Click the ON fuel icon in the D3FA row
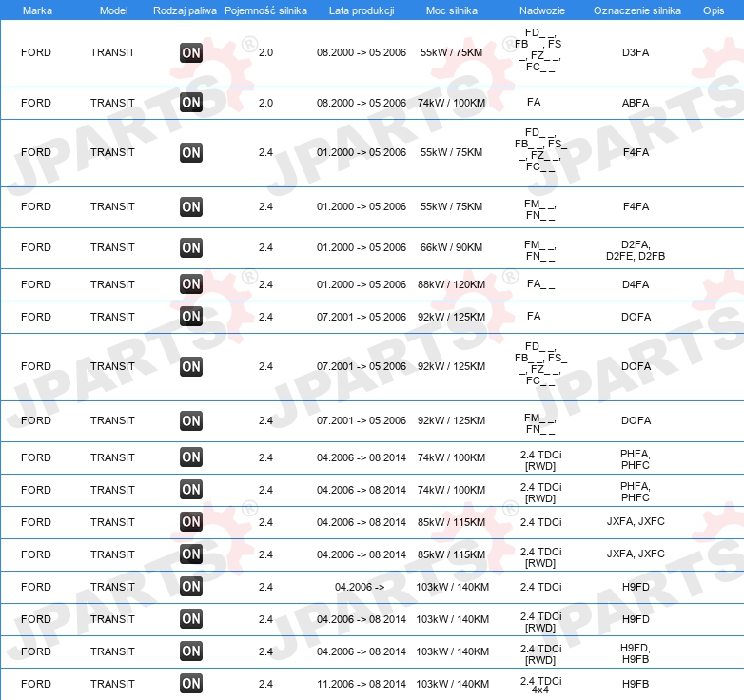 click(x=191, y=52)
